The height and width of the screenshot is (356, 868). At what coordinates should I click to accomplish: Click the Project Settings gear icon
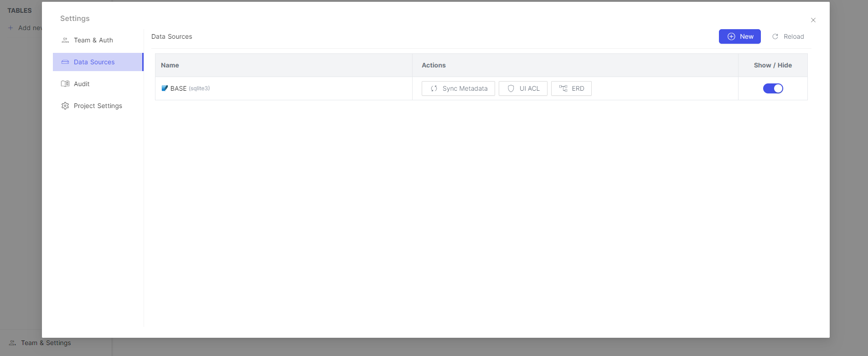65,106
